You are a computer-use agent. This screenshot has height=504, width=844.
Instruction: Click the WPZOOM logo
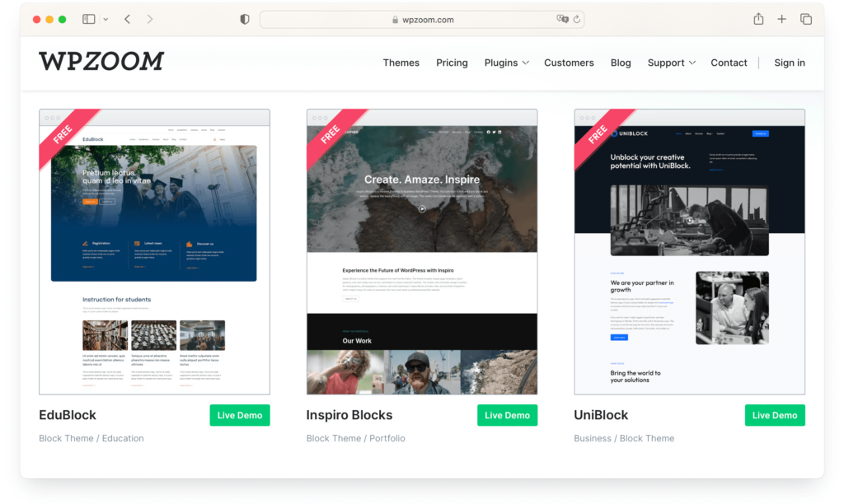[101, 61]
